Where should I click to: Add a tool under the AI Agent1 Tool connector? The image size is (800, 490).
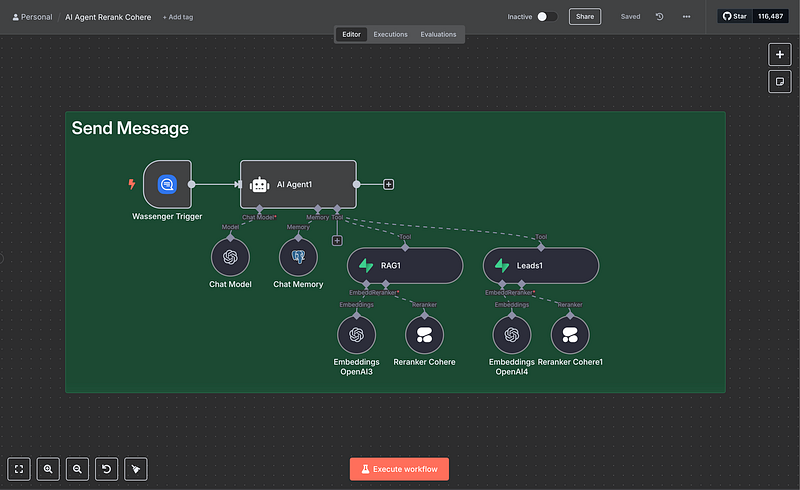pyautogui.click(x=337, y=240)
